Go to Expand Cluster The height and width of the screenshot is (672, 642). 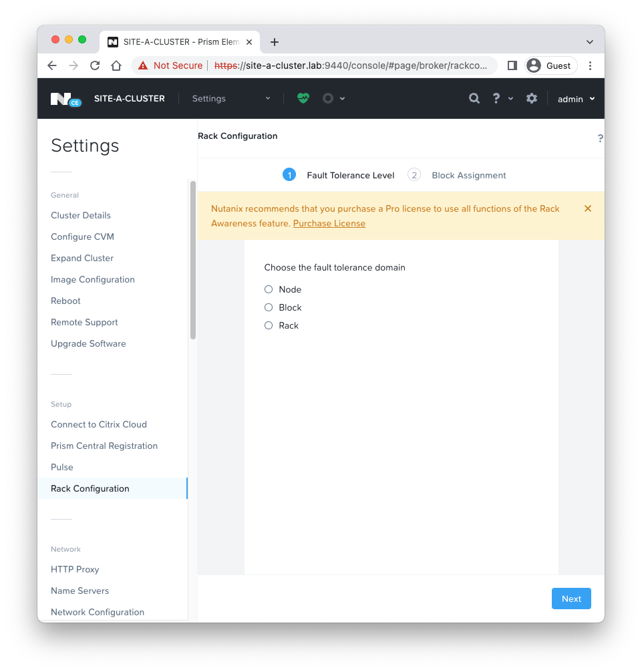click(x=82, y=258)
